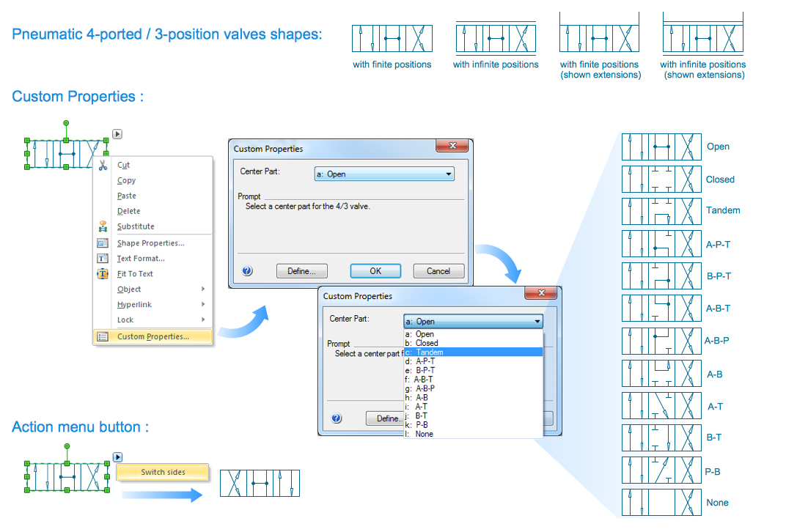Choose 'j: B-T' in dropdown list
The width and height of the screenshot is (808, 532).
point(473,416)
